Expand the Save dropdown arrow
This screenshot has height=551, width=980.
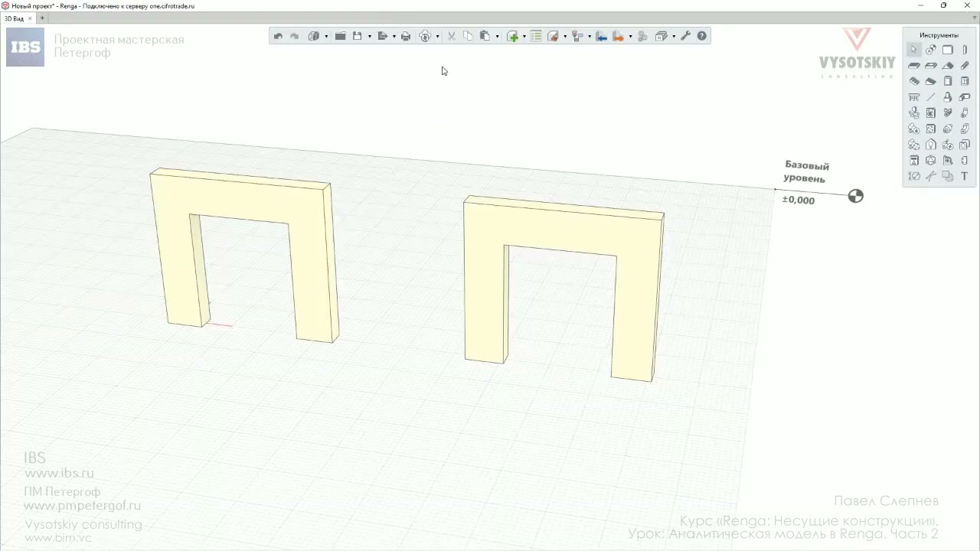[x=369, y=36]
